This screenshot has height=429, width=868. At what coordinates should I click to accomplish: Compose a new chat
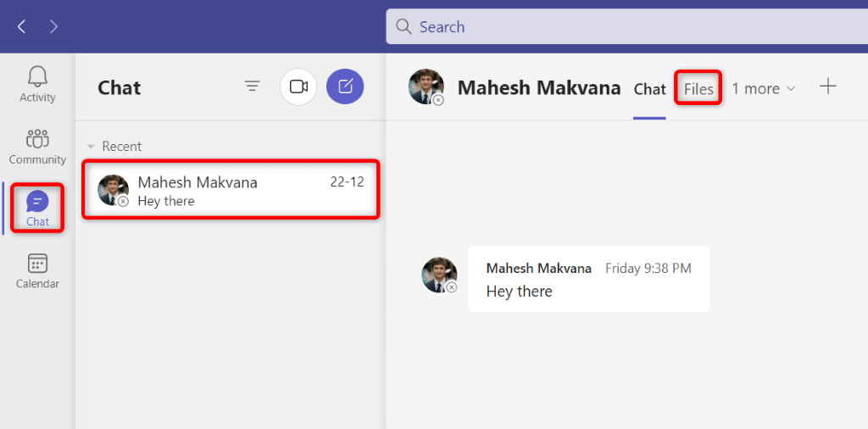point(345,86)
